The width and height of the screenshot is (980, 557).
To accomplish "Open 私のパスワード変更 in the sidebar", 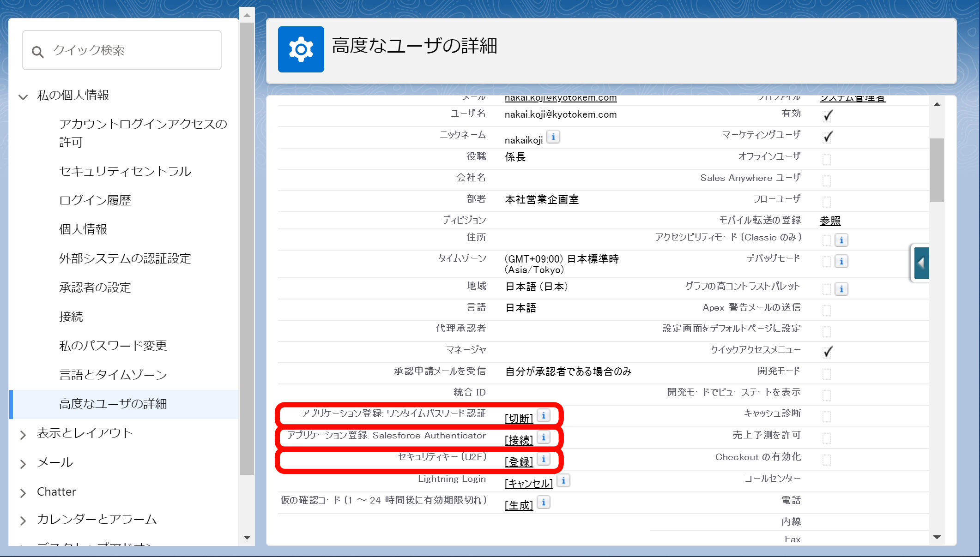I will click(113, 346).
